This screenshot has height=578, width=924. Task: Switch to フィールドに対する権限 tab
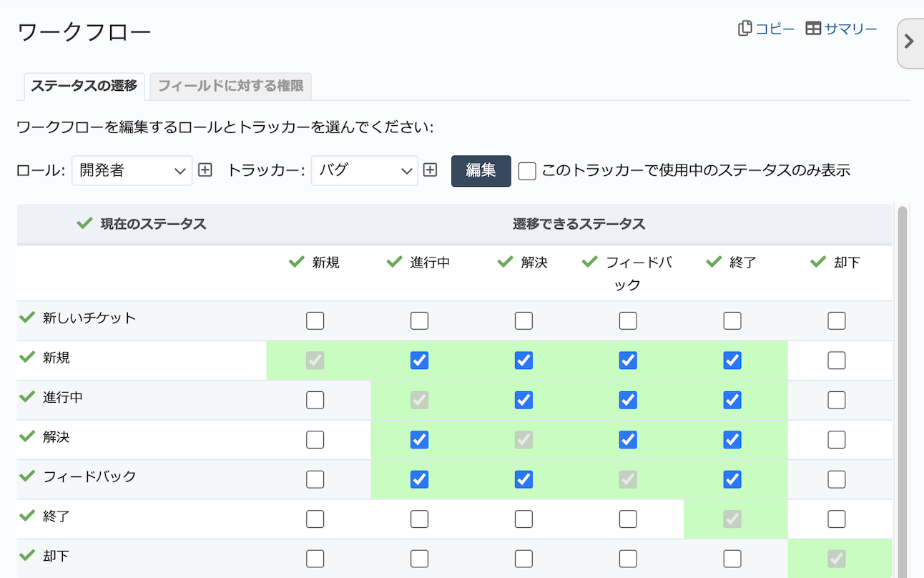coord(230,86)
